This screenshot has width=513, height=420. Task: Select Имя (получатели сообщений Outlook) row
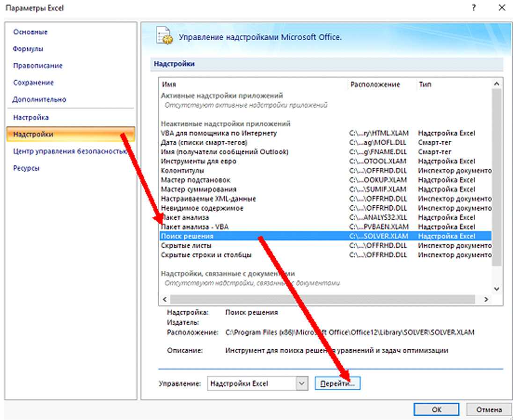pos(325,152)
